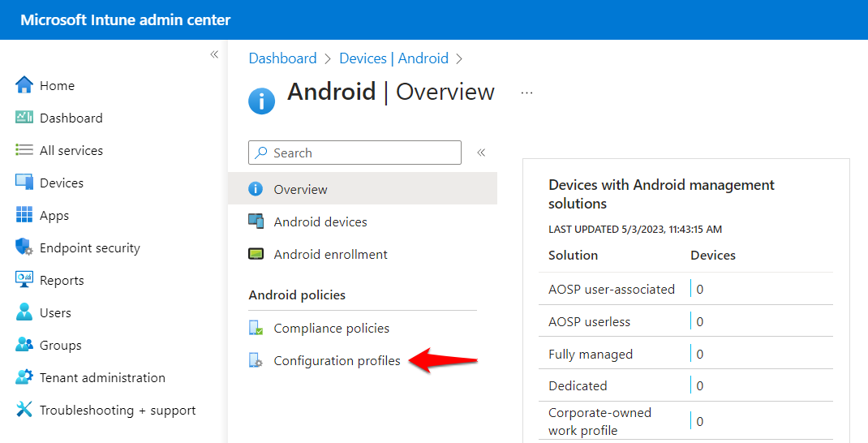This screenshot has height=443, width=868.
Task: Click the Android enrollment icon
Action: point(256,254)
